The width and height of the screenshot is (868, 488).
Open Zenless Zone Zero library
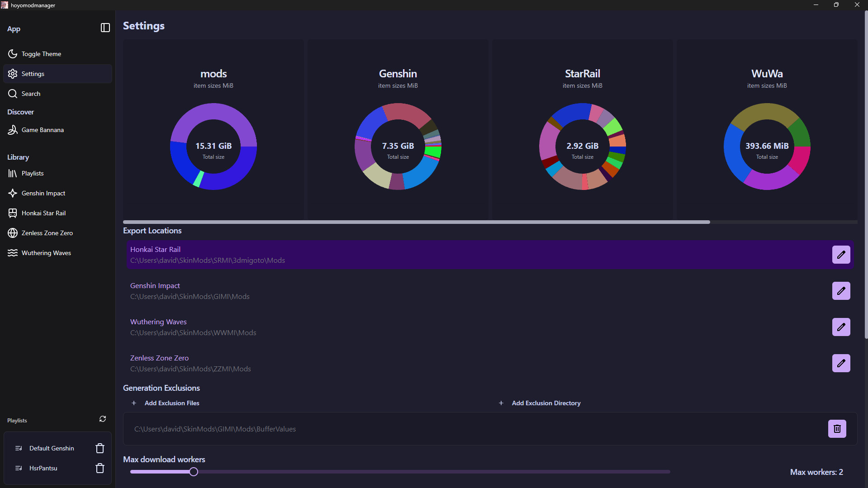(x=47, y=233)
